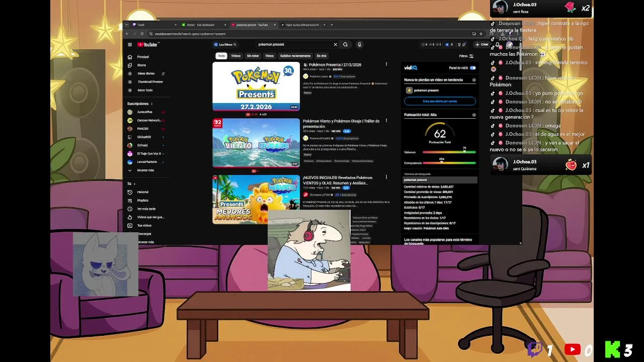Click the Volumen score bar
The image size is (644, 362).
click(x=449, y=152)
